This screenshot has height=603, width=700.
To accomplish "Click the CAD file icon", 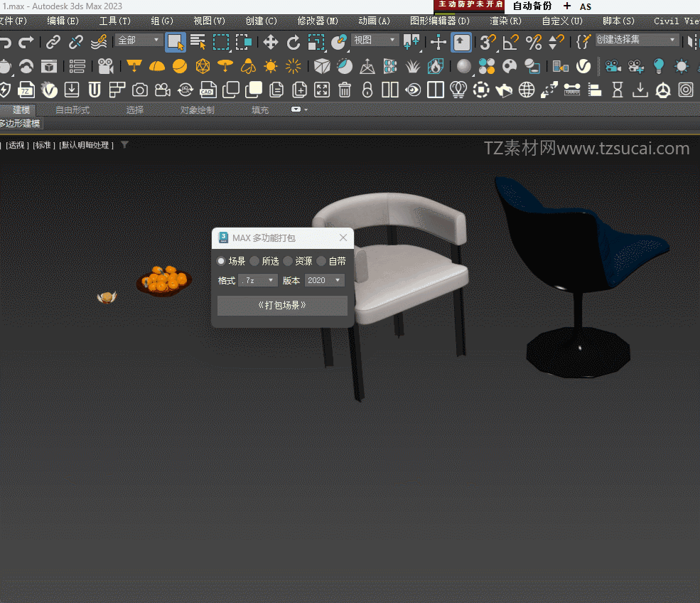I will coord(208,90).
